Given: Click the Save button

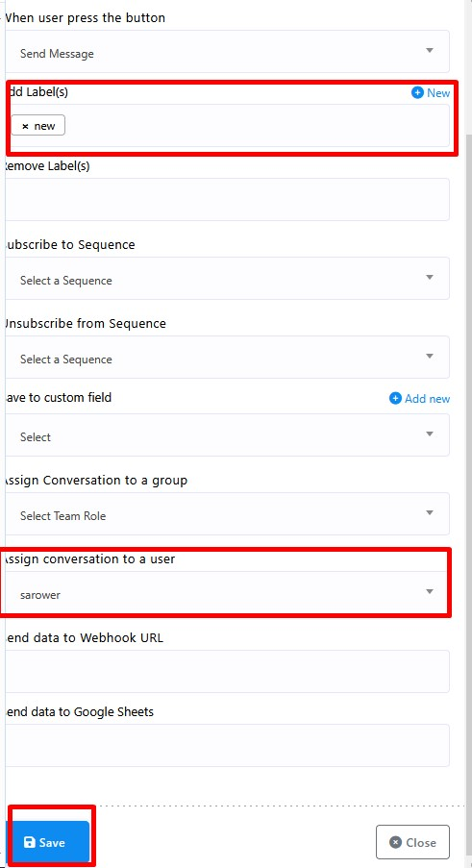Looking at the screenshot, I should point(48,842).
